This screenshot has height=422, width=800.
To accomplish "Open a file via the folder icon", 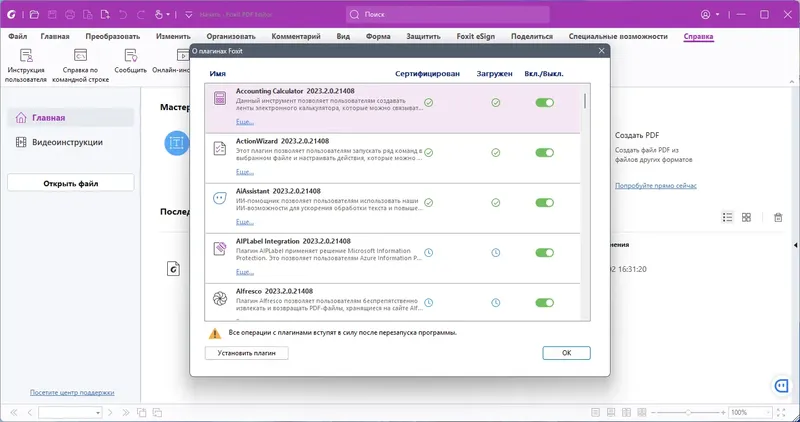I will 34,14.
